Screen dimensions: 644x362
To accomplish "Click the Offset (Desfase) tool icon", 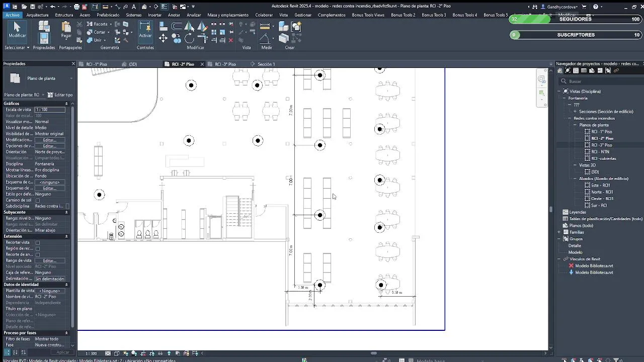I will pyautogui.click(x=177, y=26).
